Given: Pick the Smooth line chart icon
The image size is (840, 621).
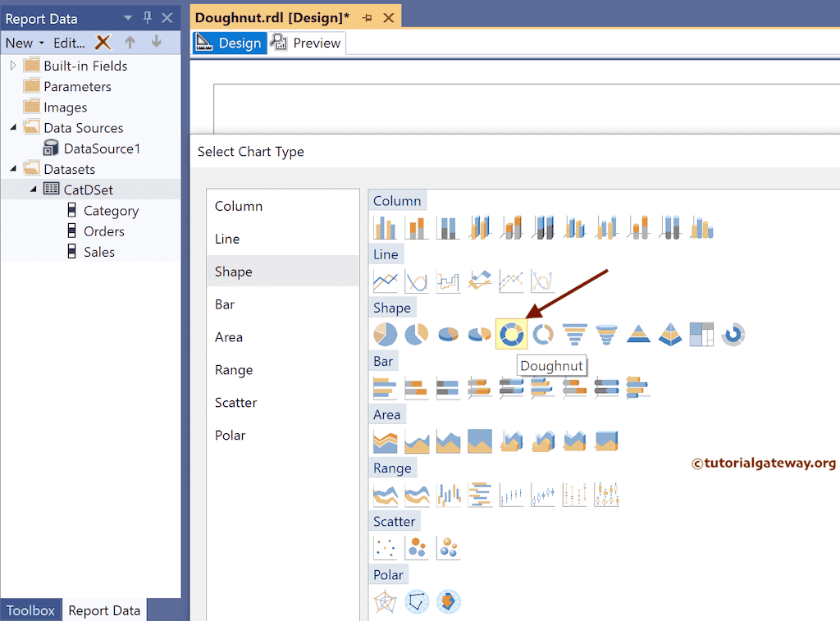Looking at the screenshot, I should point(417,281).
